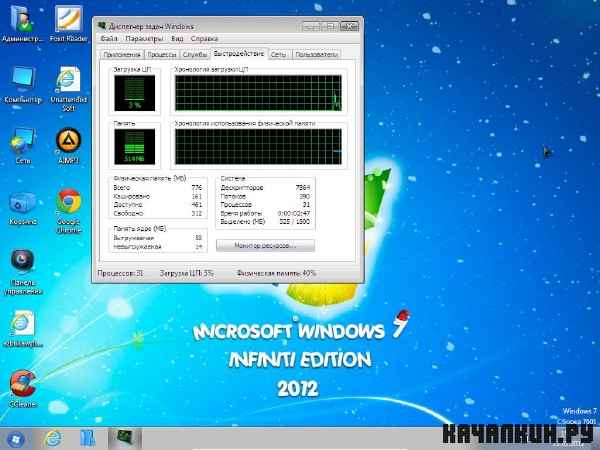Select the Быстродействие tab
Viewport: 600px width, 450px height.
(x=239, y=54)
